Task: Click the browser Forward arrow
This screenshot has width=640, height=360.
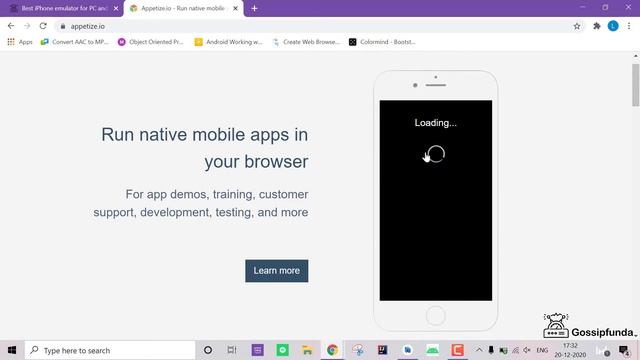Action: click(27, 26)
